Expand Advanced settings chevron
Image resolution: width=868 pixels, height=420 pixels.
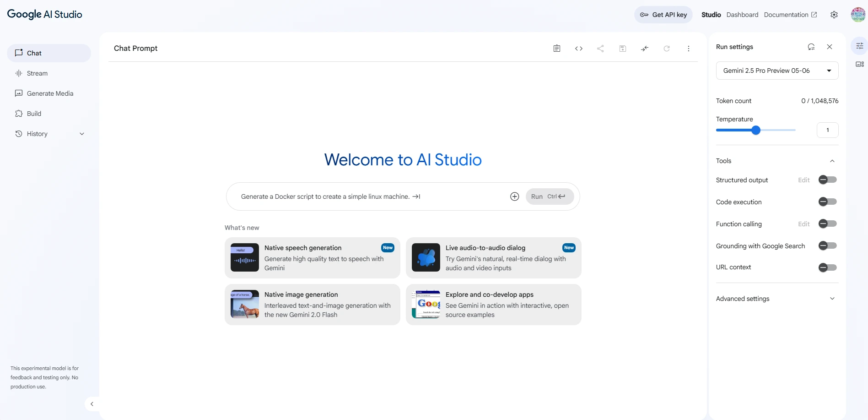pyautogui.click(x=832, y=299)
